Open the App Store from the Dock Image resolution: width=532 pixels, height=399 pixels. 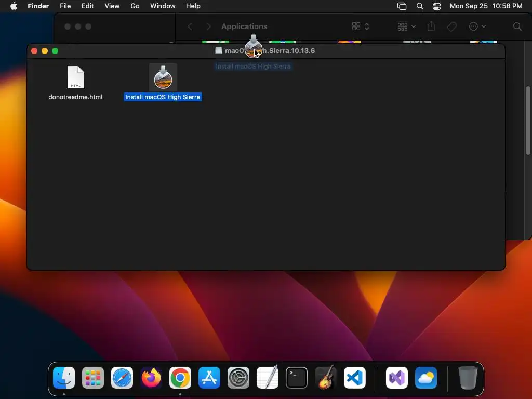tap(209, 378)
